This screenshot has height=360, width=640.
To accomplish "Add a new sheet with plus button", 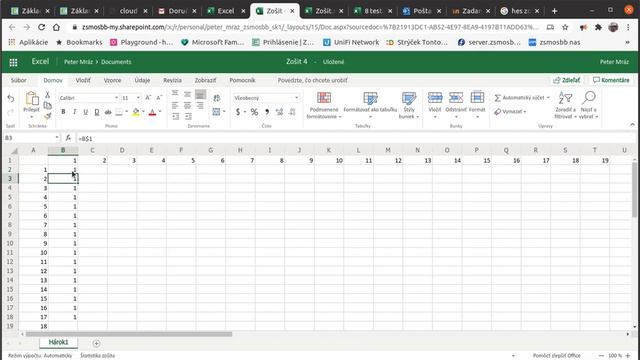I will (x=96, y=343).
